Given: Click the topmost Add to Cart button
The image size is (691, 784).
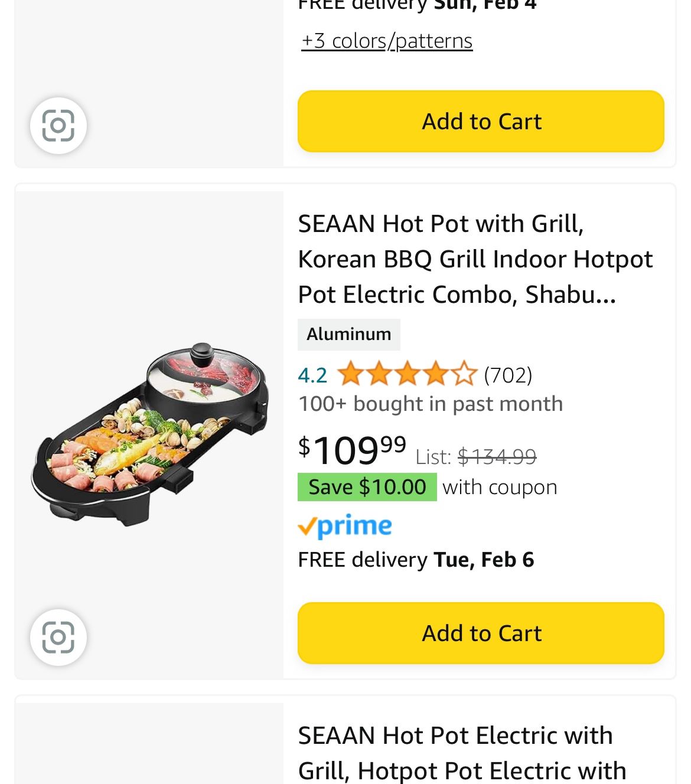Looking at the screenshot, I should coord(481,121).
